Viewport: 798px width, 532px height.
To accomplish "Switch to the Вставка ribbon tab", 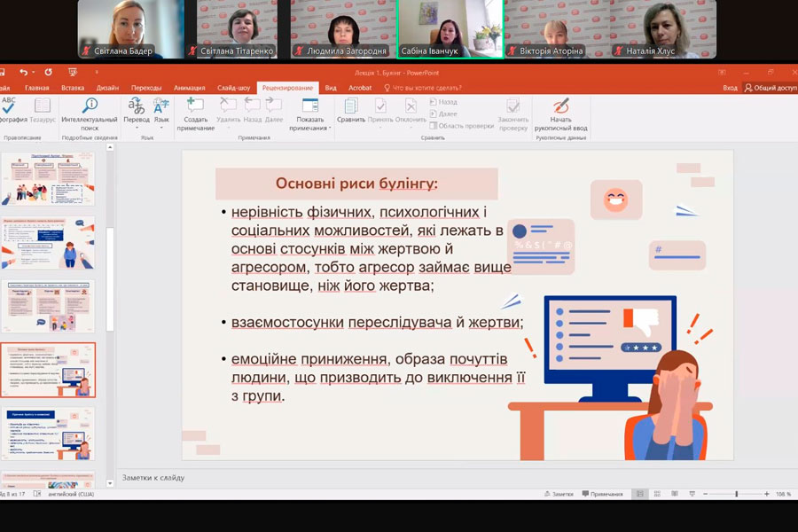I will coord(74,88).
